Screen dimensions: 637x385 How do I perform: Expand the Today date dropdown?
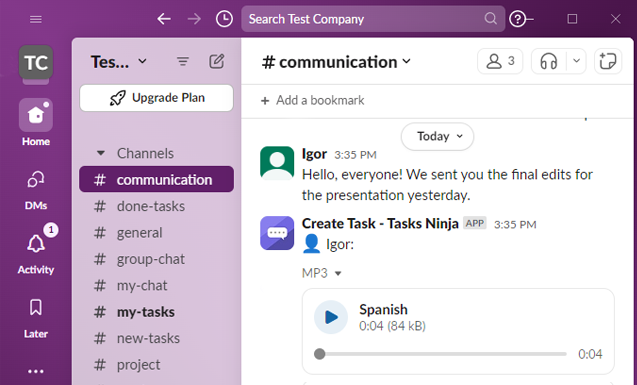point(437,136)
